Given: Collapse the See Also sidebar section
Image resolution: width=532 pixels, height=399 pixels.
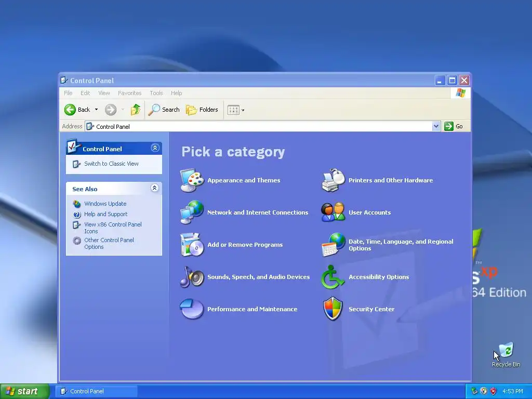Looking at the screenshot, I should (154, 188).
